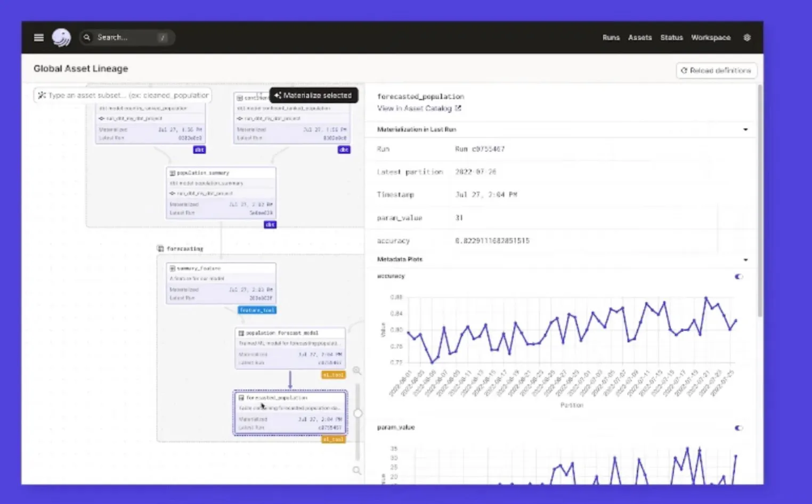This screenshot has width=812, height=504.
Task: Select the summary_feature asset node
Action: pyautogui.click(x=221, y=283)
